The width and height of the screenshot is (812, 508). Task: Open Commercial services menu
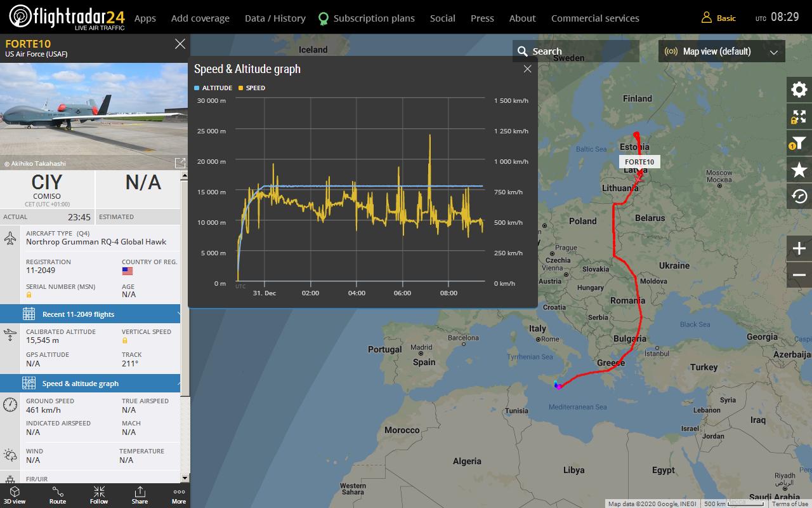(595, 18)
